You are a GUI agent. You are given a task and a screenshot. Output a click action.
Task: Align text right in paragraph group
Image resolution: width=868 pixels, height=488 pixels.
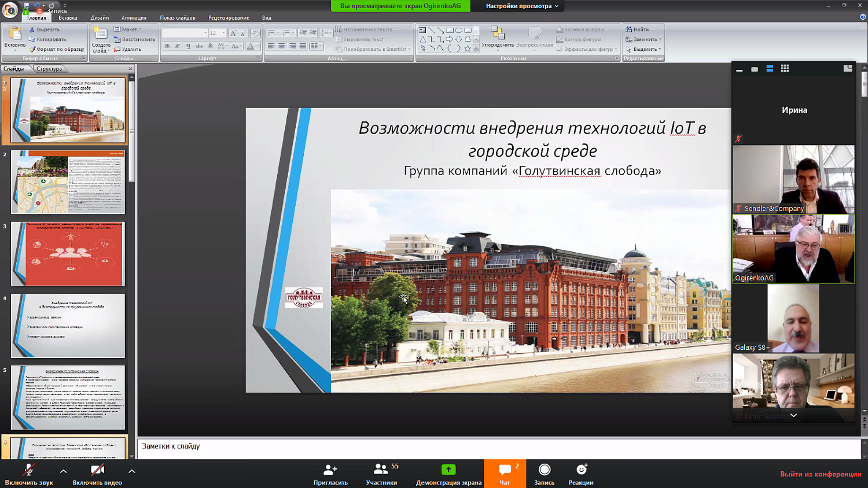292,46
